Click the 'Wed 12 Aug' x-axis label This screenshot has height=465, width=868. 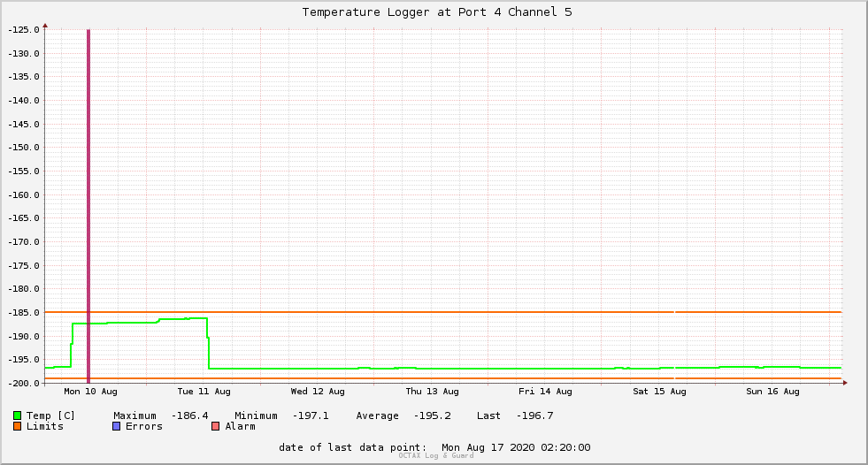coord(318,392)
